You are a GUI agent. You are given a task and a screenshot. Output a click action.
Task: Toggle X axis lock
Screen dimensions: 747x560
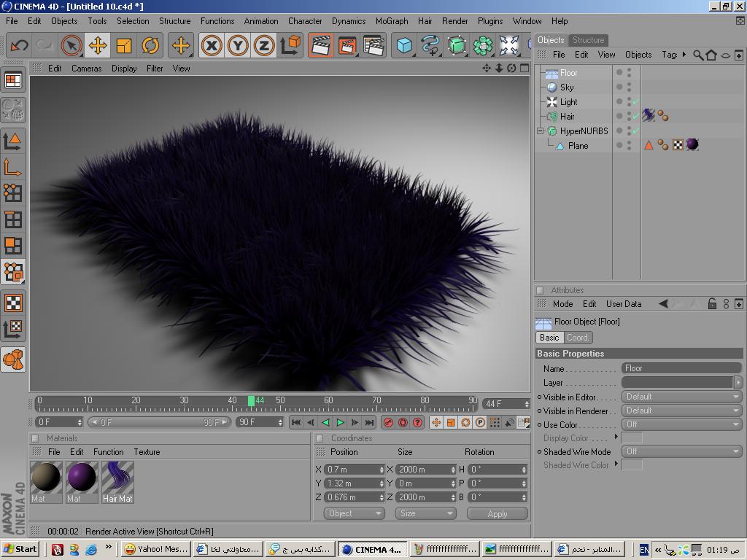click(x=212, y=46)
